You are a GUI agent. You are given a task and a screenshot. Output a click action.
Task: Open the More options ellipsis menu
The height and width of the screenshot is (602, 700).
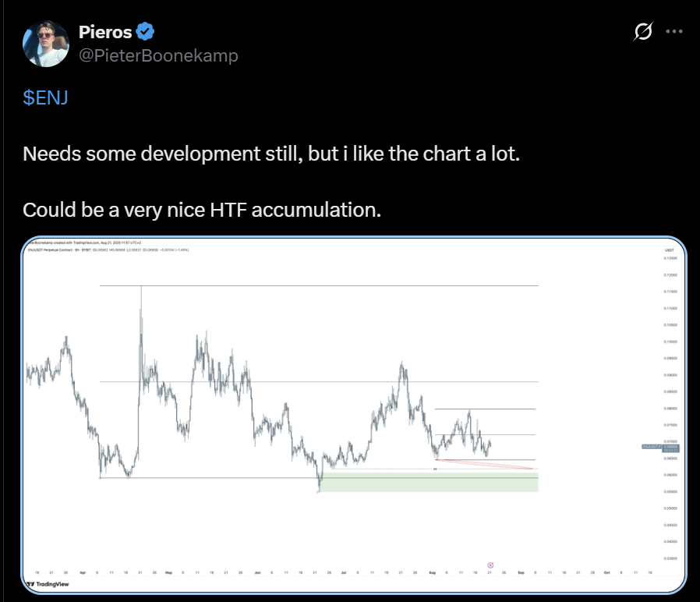pos(673,33)
